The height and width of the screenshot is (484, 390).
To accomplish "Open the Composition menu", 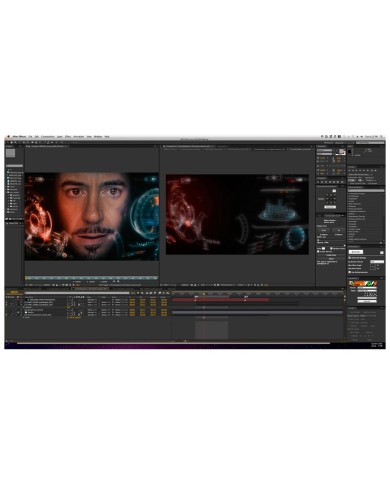I will point(48,137).
